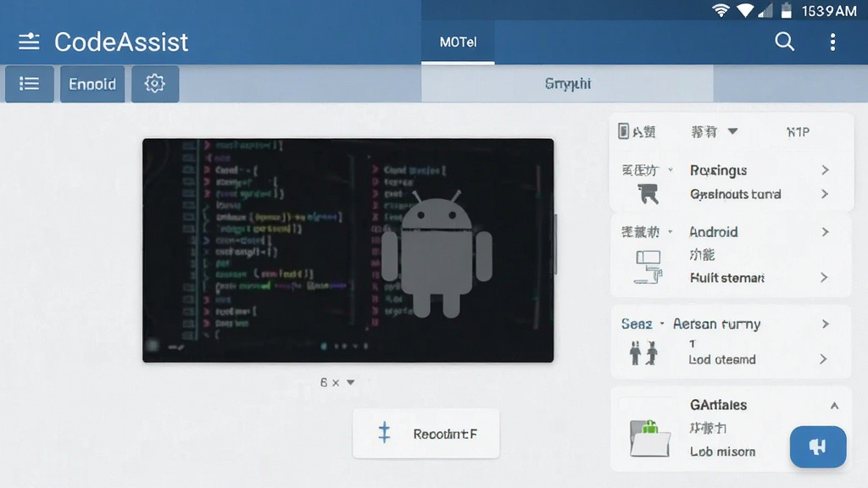Expand the Rqsingıs row chevron
The image size is (868, 488).
click(x=825, y=170)
